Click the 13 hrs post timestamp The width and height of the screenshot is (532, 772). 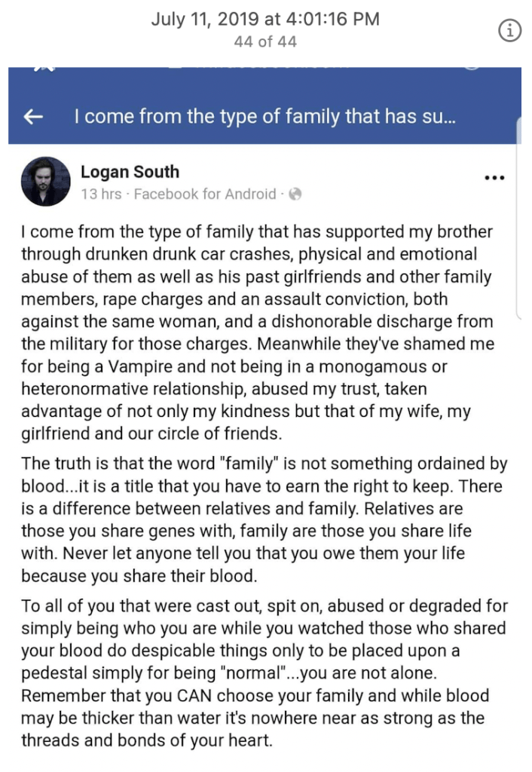[x=101, y=195]
